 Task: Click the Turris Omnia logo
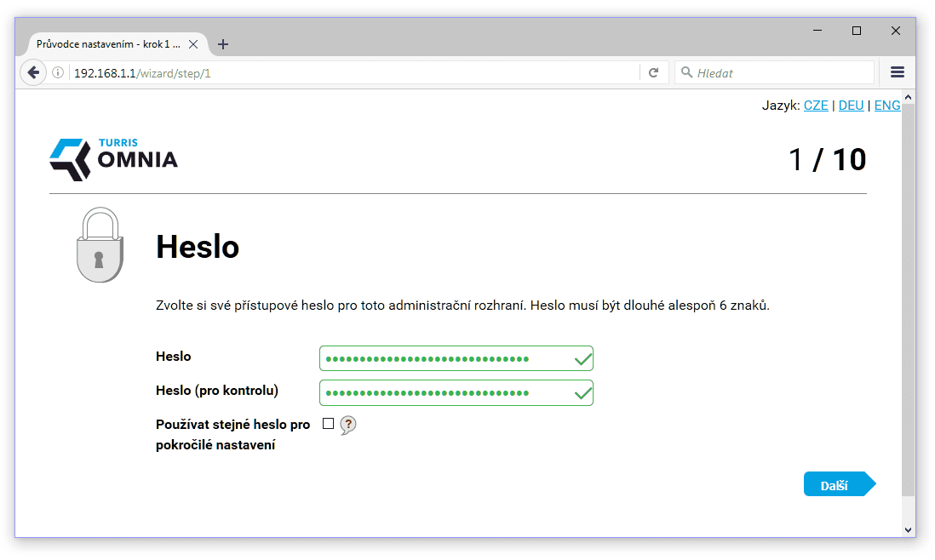coord(113,159)
